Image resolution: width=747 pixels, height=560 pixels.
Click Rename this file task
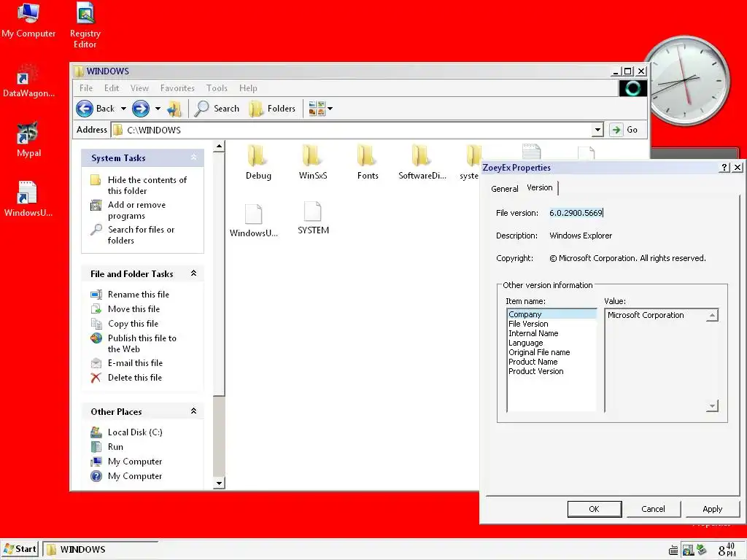point(130,295)
